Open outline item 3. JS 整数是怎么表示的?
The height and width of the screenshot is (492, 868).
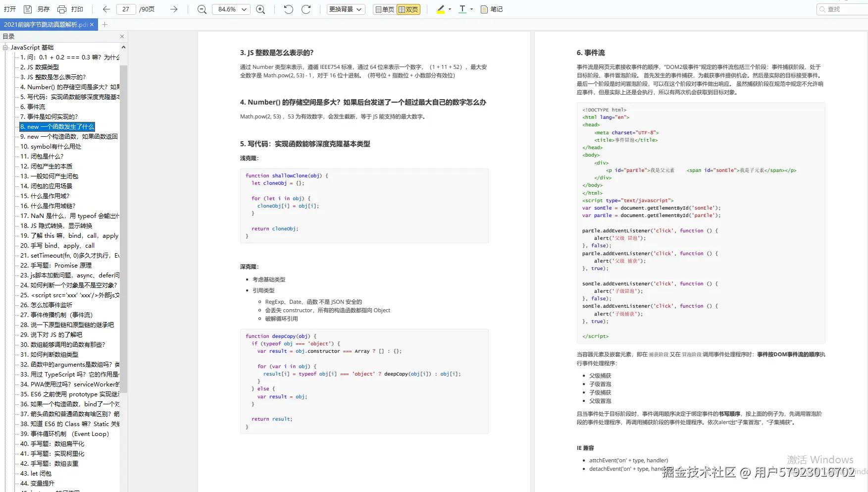(53, 77)
